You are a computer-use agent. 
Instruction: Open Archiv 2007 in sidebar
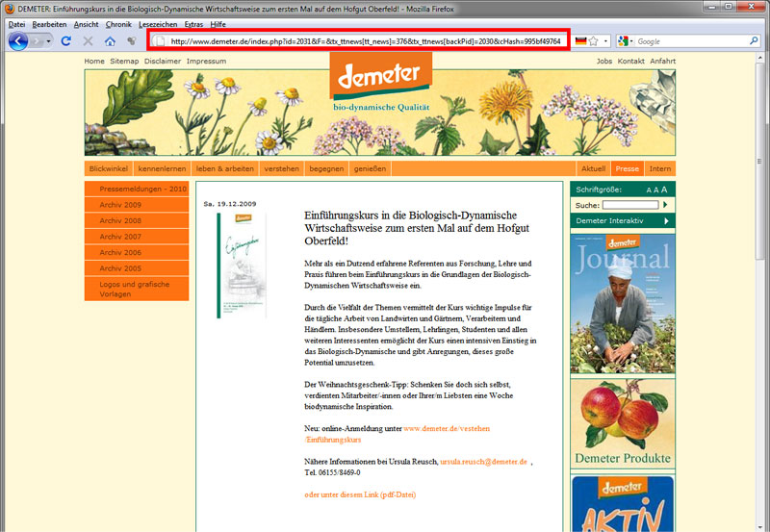[x=137, y=236]
